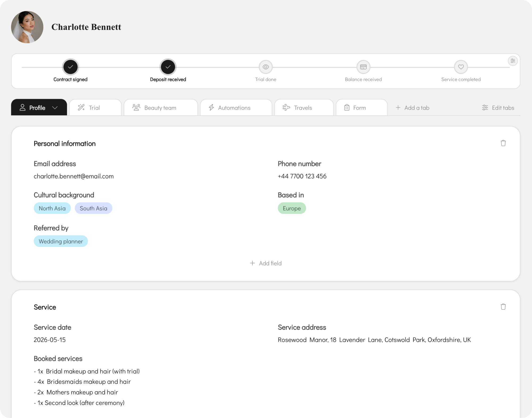Click the Service address field label
This screenshot has width=532, height=418.
tap(302, 327)
